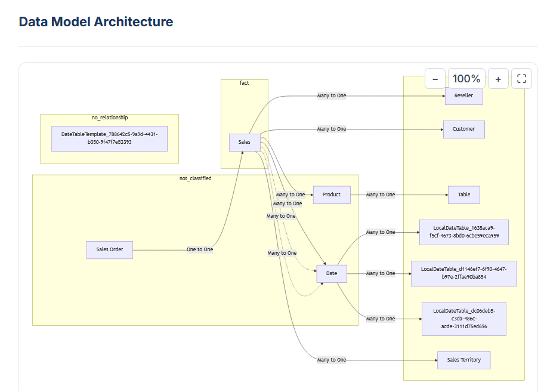The height and width of the screenshot is (392, 544).
Task: Click the zoom in plus icon
Action: click(498, 78)
